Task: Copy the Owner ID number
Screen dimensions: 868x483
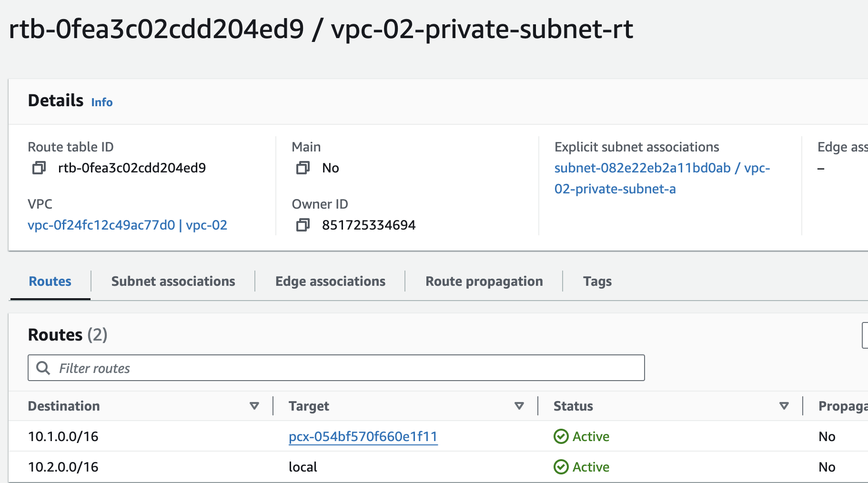Action: [x=303, y=225]
